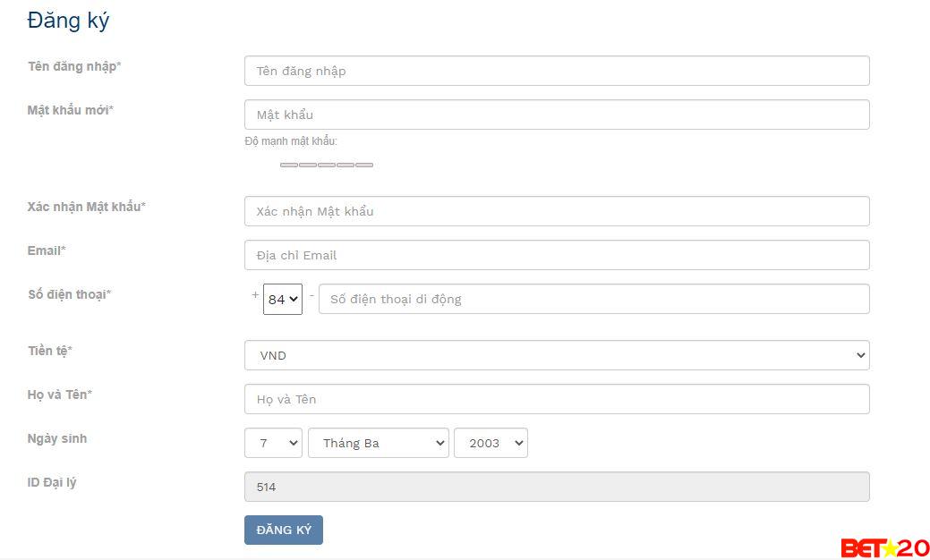The width and height of the screenshot is (930, 560).
Task: Click the Ngày sinh label
Action: 57,438
